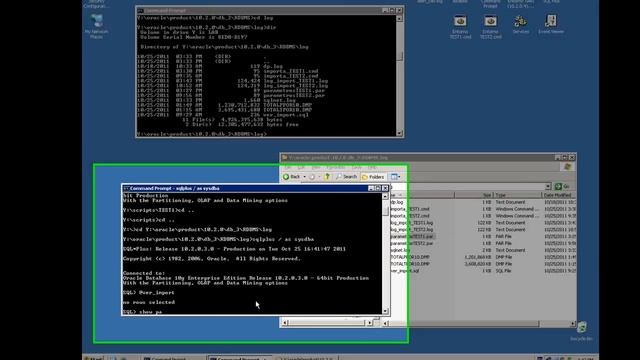Select the parametrosTEST2.par file

(x=411, y=243)
